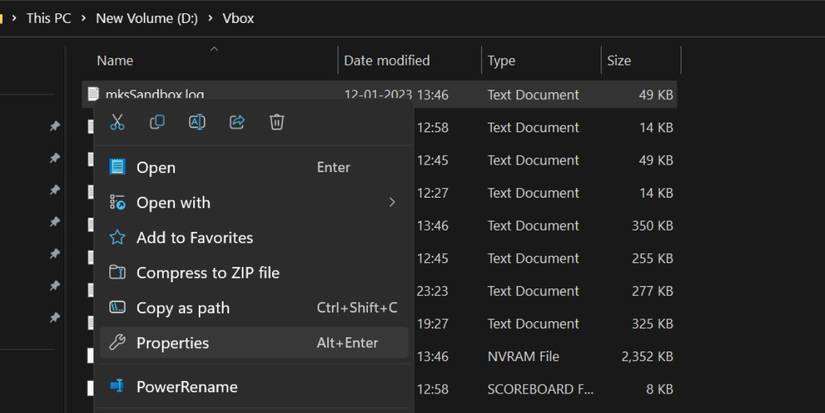Click the PowerRename icon
The image size is (825, 413).
117,386
